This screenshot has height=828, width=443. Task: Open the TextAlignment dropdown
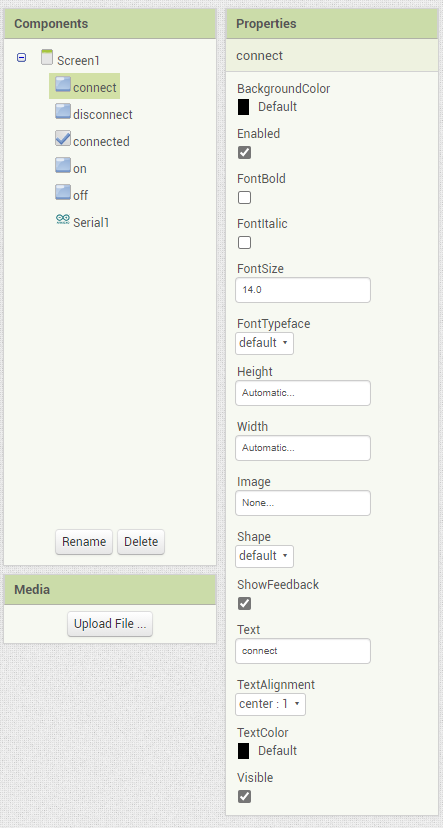pyautogui.click(x=270, y=704)
